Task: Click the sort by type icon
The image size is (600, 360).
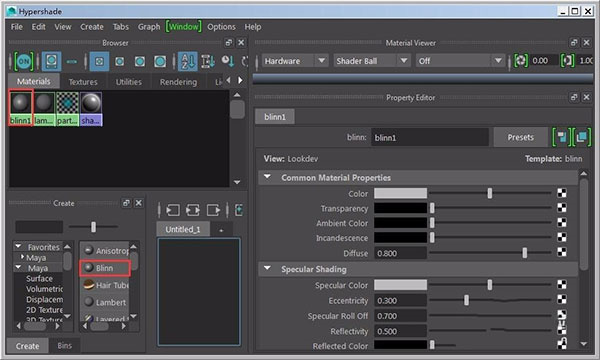Action: 208,61
